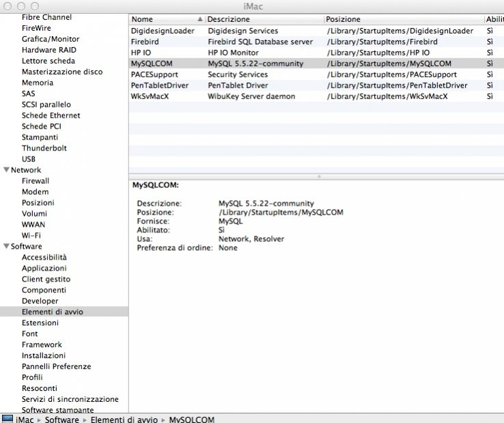Click the Nome column sort arrow

[200, 19]
